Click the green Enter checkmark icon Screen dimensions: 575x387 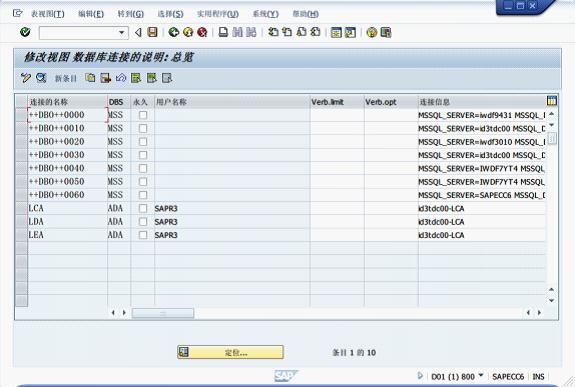click(x=25, y=32)
